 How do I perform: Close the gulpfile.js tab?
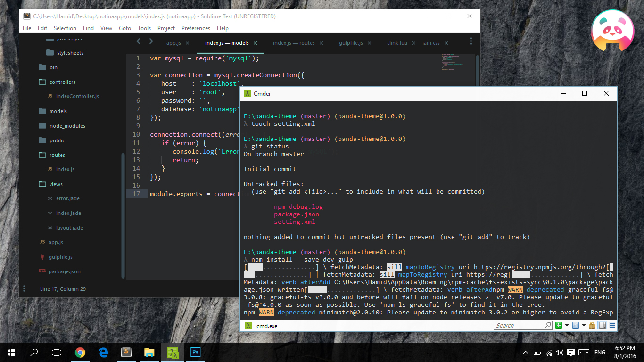point(369,43)
